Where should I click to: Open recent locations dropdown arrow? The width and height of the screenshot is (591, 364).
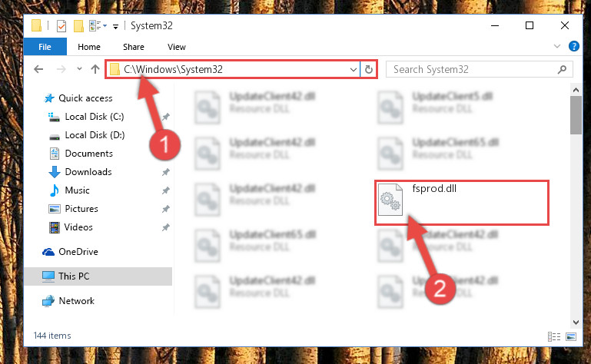click(79, 69)
